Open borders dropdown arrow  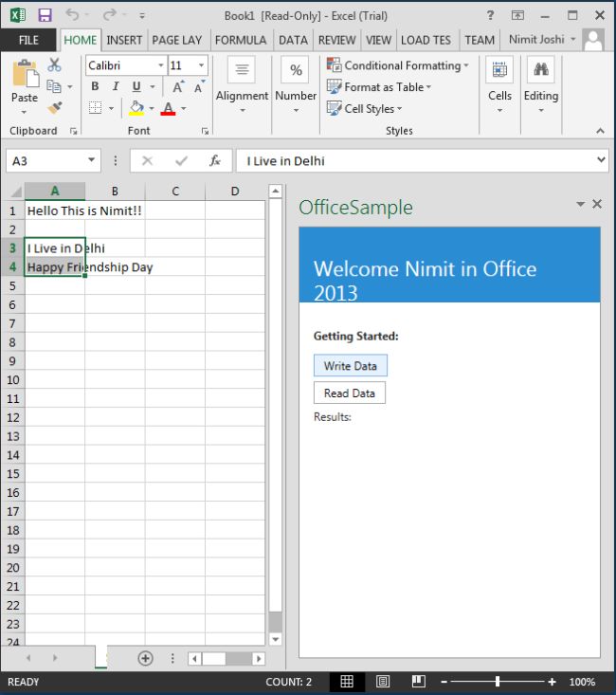click(x=111, y=108)
